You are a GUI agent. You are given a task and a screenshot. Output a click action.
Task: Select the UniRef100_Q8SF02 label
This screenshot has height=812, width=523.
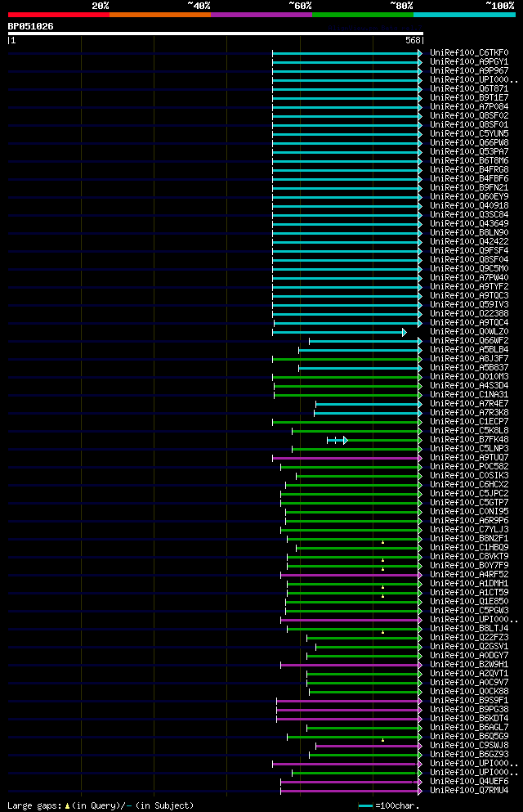[x=469, y=115]
